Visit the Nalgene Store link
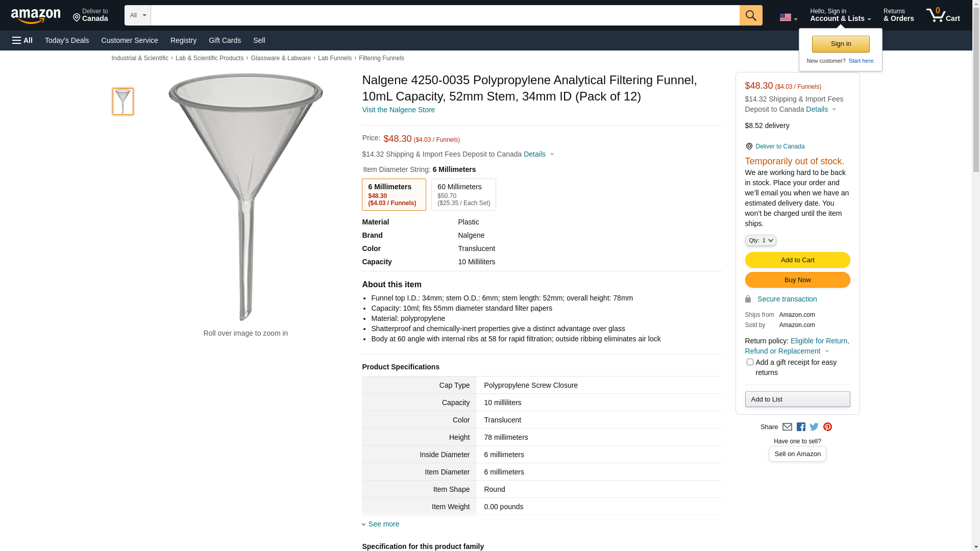Image resolution: width=980 pixels, height=551 pixels. [398, 110]
